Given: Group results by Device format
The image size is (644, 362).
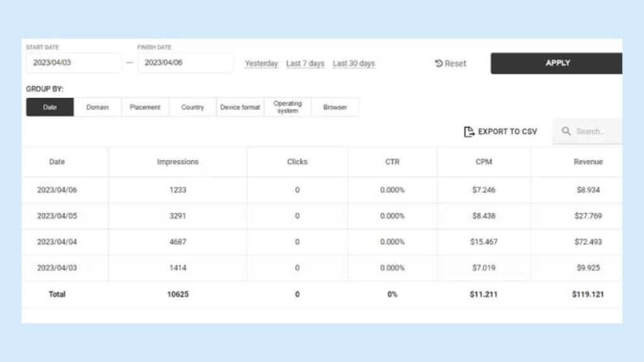Looking at the screenshot, I should [x=240, y=107].
